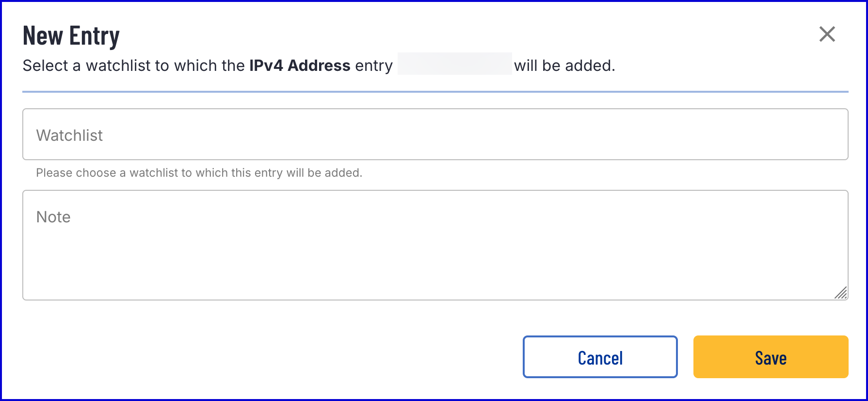This screenshot has width=868, height=401.
Task: Click the word 'entry' before redacted value
Action: (x=374, y=66)
